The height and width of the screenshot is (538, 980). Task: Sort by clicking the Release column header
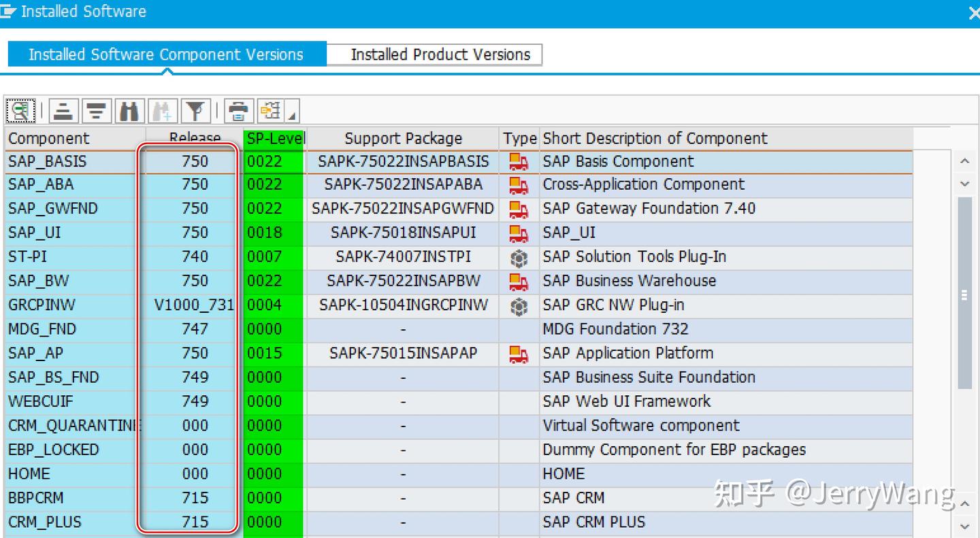(196, 138)
